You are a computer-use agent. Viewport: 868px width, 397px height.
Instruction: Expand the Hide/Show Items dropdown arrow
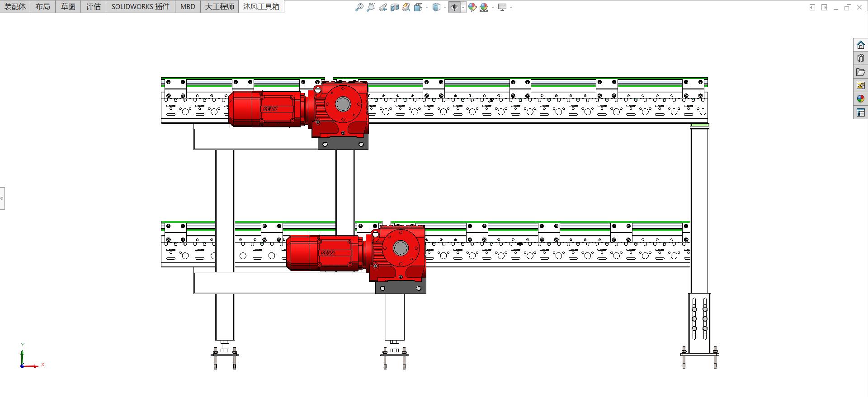[x=463, y=7]
